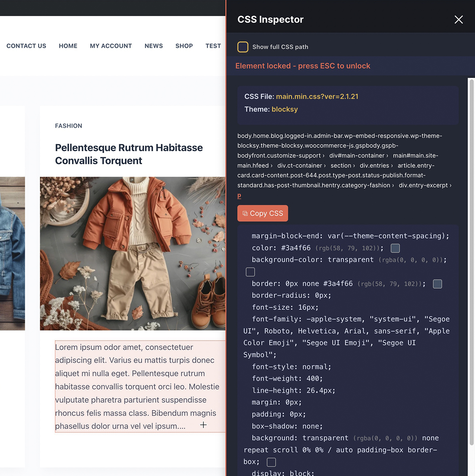Open My Account from navigation
Viewport: 475px width, 476px height.
[111, 46]
